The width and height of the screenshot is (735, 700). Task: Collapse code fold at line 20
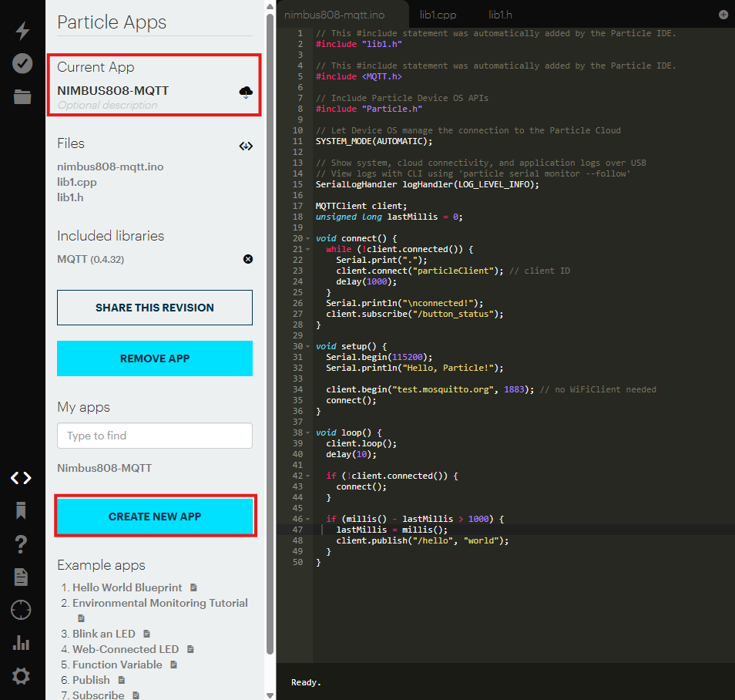click(308, 238)
